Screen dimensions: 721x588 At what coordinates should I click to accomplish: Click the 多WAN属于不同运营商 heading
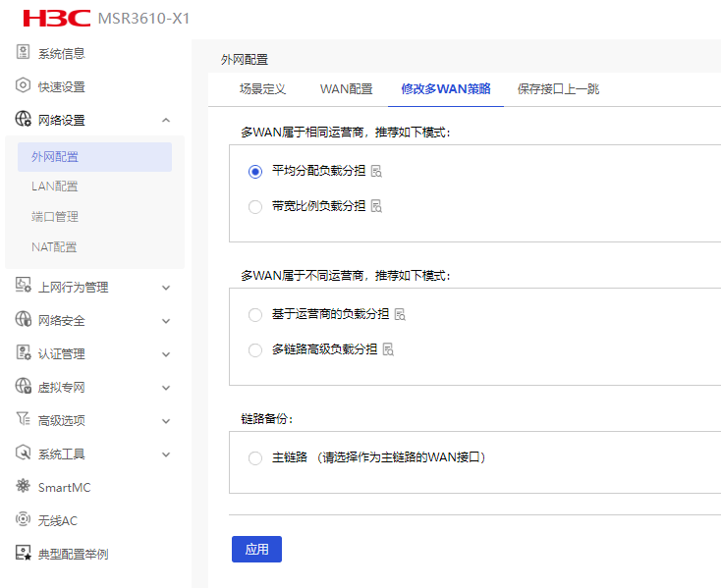point(346,276)
